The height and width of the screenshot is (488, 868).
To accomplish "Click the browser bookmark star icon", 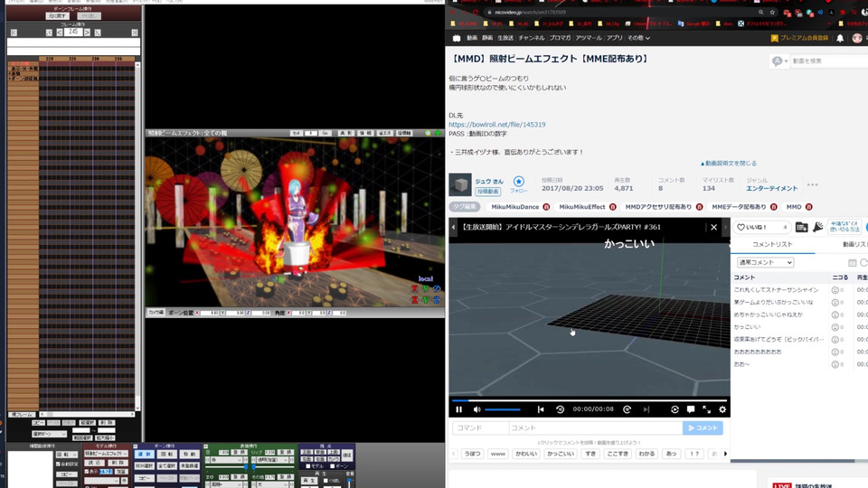I will click(773, 12).
